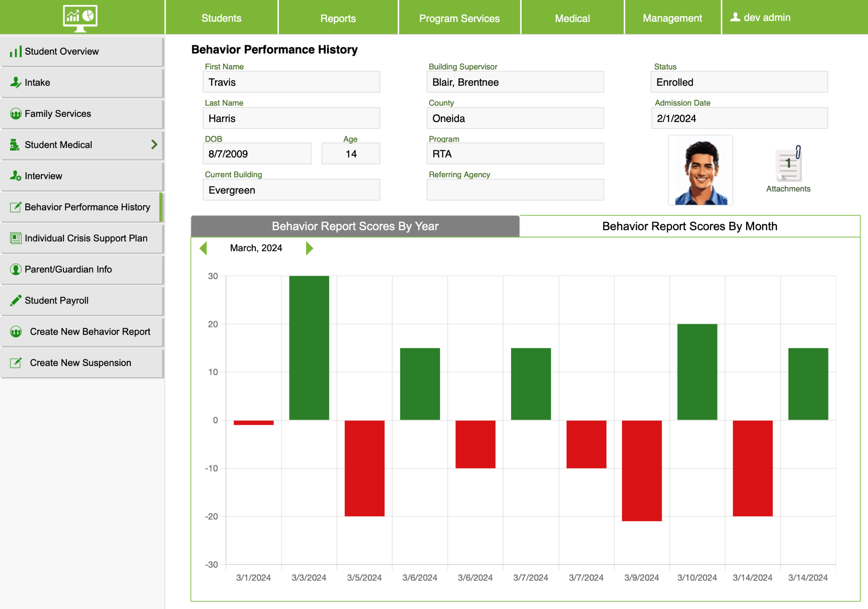Go to next month with right arrow
Screen dimensions: 868x609
click(x=309, y=248)
